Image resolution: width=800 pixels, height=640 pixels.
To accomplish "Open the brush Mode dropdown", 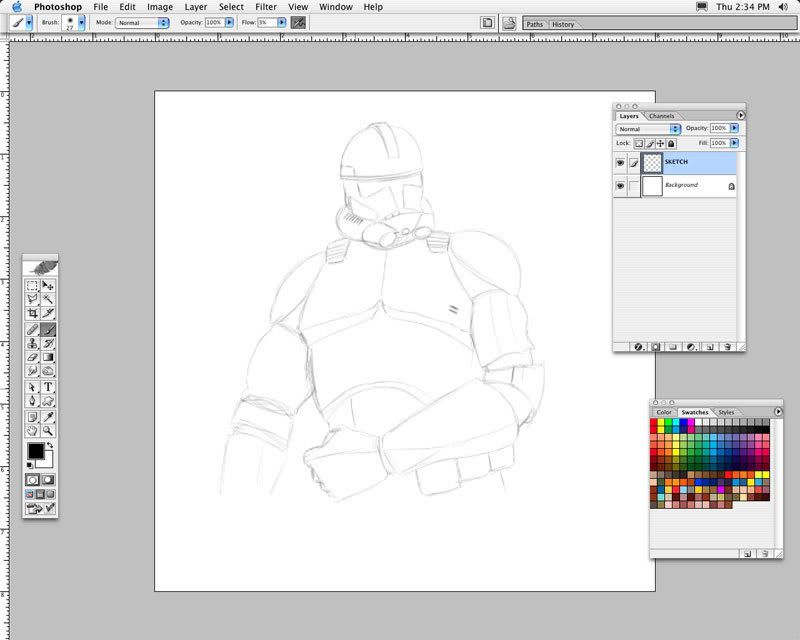I will (x=142, y=23).
